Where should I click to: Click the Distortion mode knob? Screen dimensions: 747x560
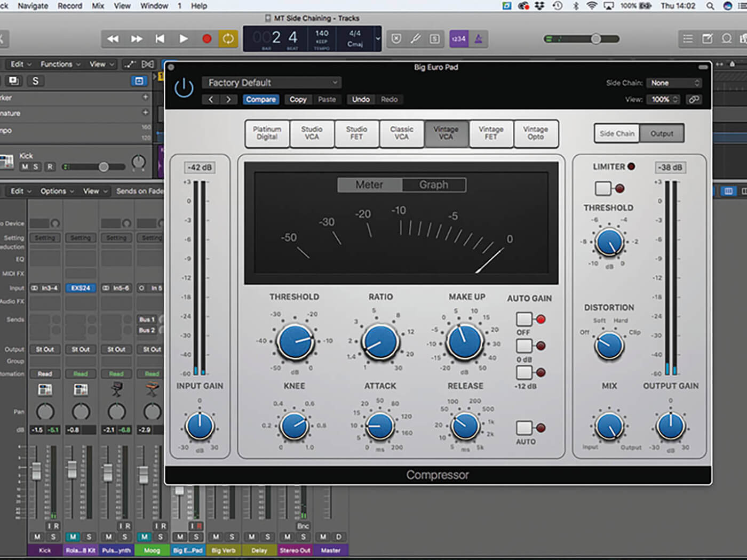(609, 346)
